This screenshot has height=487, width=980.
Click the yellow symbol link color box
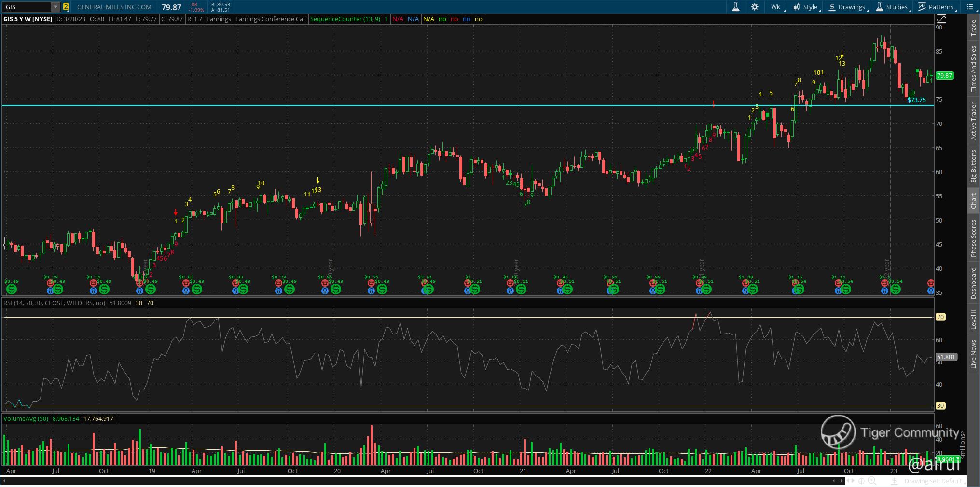66,7
